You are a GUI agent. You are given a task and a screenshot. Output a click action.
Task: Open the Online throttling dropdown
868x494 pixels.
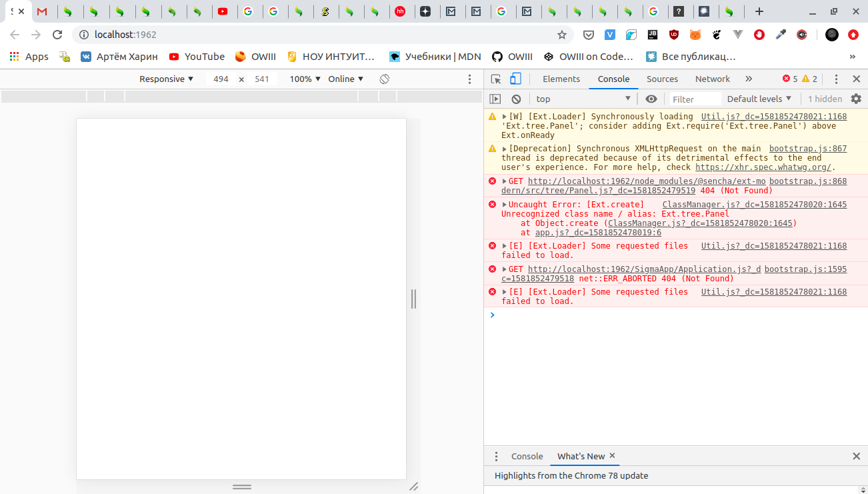point(346,79)
